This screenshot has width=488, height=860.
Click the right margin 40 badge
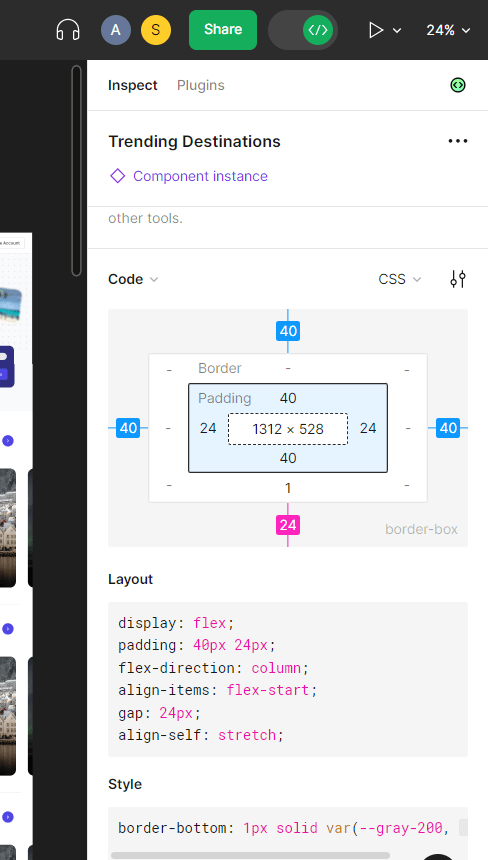pos(448,428)
